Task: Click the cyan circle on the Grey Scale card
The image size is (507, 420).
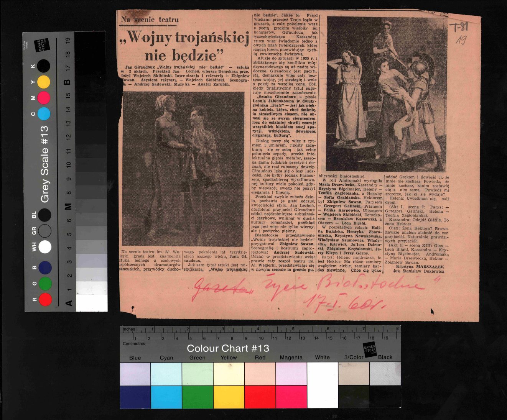Action: click(44, 114)
